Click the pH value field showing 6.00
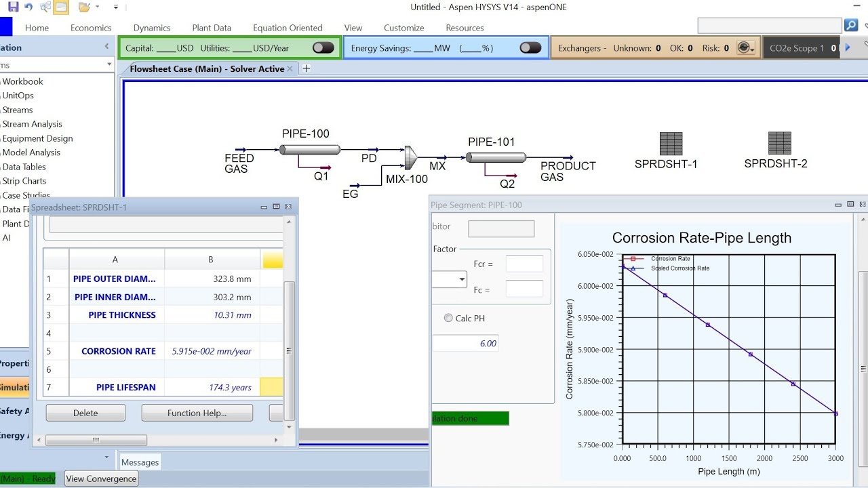 point(466,344)
